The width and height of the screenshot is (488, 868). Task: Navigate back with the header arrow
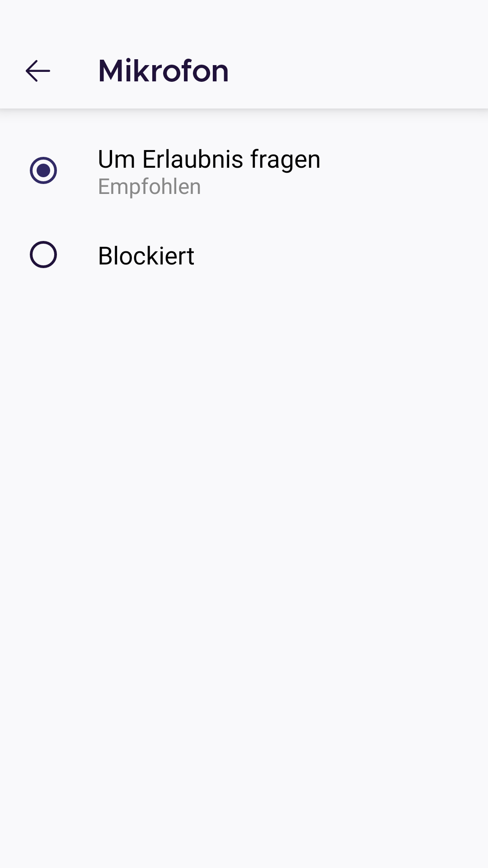tap(38, 71)
